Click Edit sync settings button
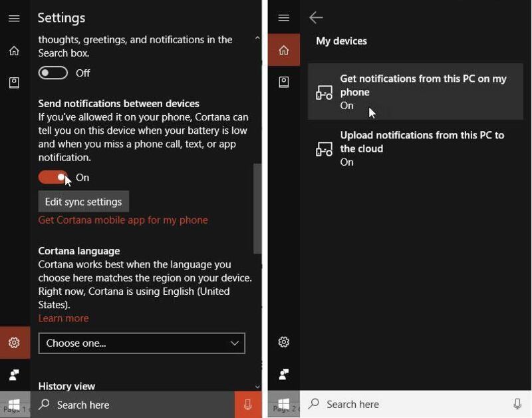 point(83,202)
